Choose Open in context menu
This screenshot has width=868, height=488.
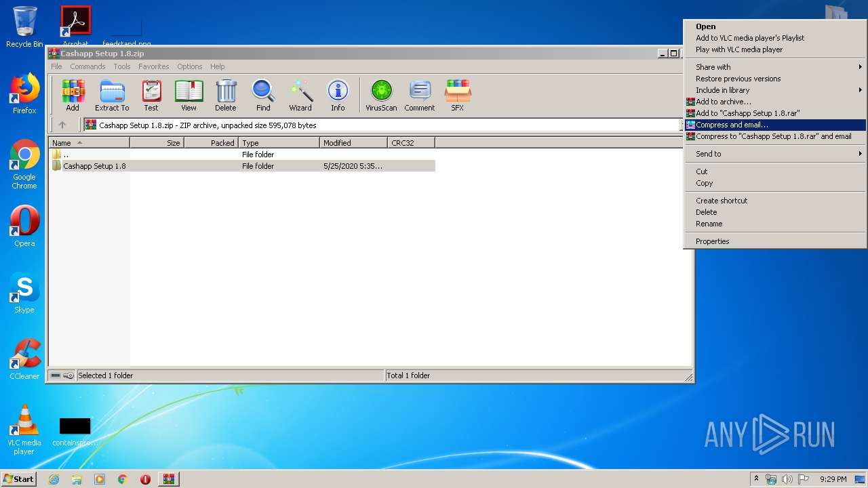[774, 26]
